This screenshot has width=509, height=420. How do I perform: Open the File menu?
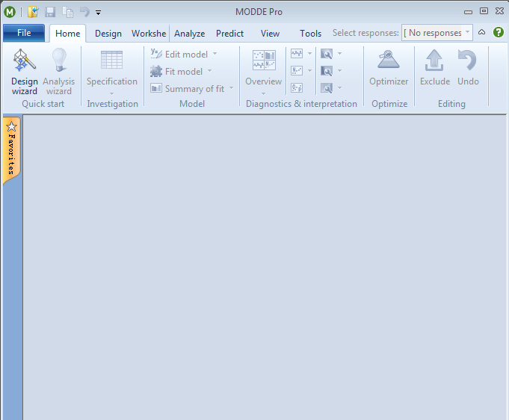[x=24, y=33]
